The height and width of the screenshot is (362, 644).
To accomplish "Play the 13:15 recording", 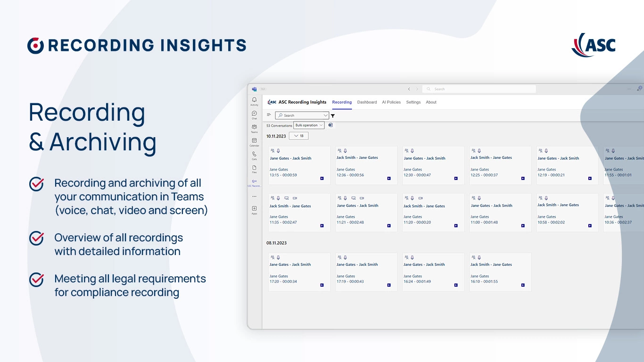I will tap(322, 178).
